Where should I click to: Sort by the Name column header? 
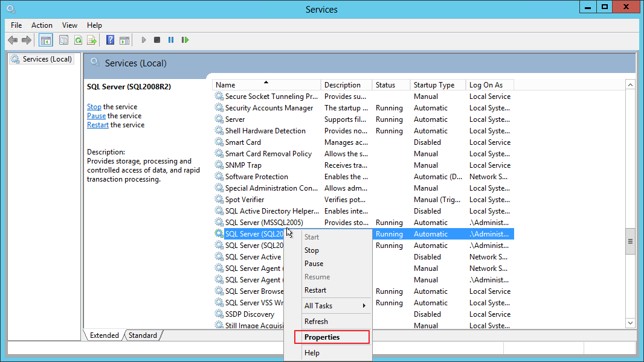point(266,85)
